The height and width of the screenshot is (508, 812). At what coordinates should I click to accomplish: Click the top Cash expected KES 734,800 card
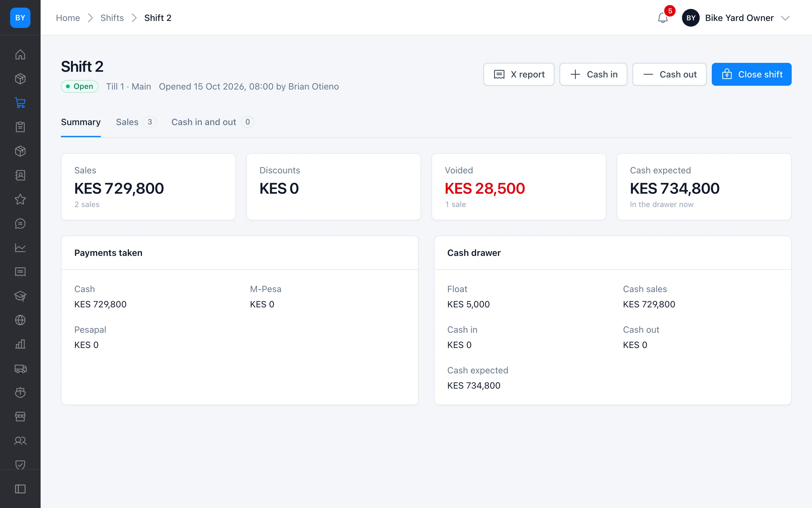pos(704,187)
